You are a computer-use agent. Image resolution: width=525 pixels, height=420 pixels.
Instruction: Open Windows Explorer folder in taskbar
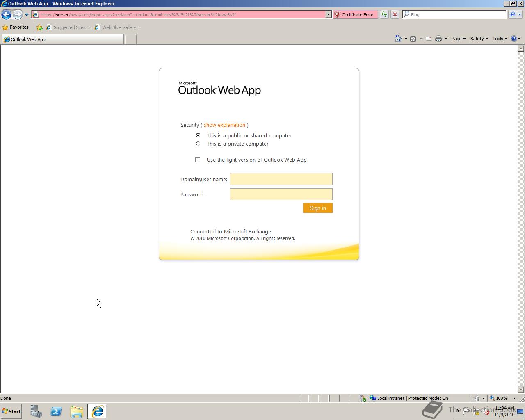click(77, 411)
